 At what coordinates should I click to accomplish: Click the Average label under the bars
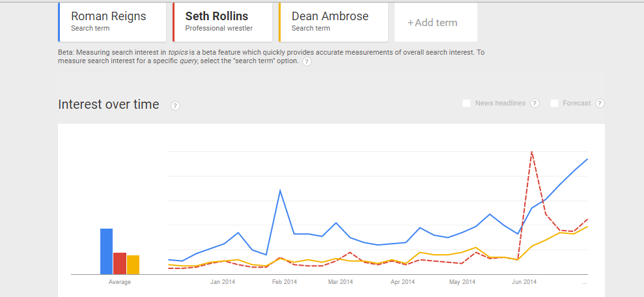[120, 282]
